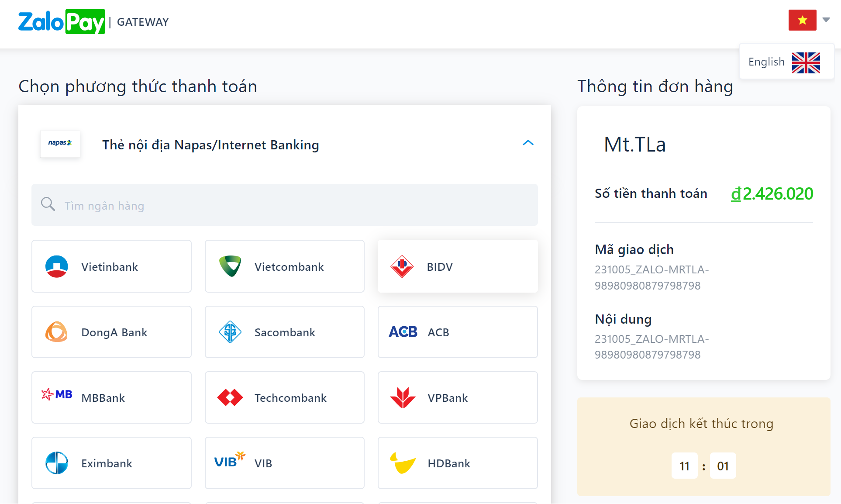Screen dimensions: 841x504
Task: Collapse the Napas/Internet Banking section
Action: tap(528, 143)
